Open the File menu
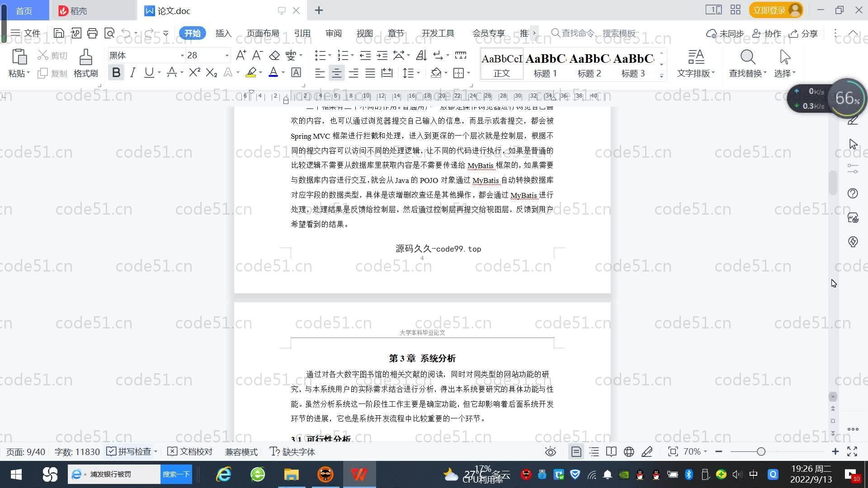The image size is (868, 488). [26, 33]
